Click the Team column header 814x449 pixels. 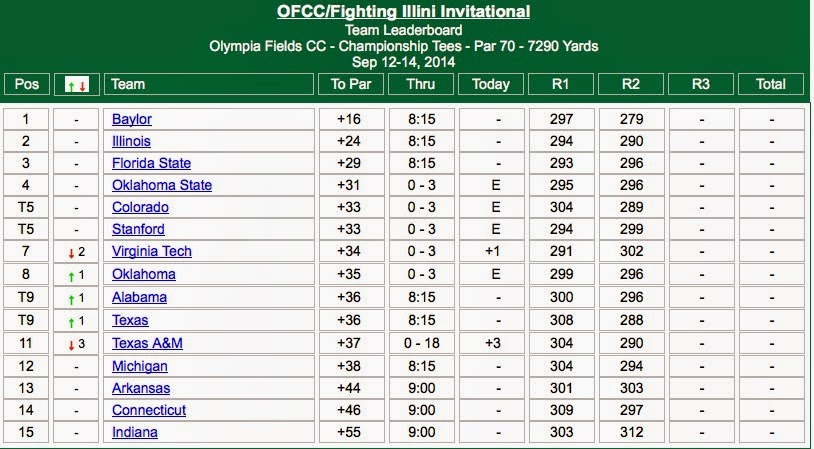[209, 84]
